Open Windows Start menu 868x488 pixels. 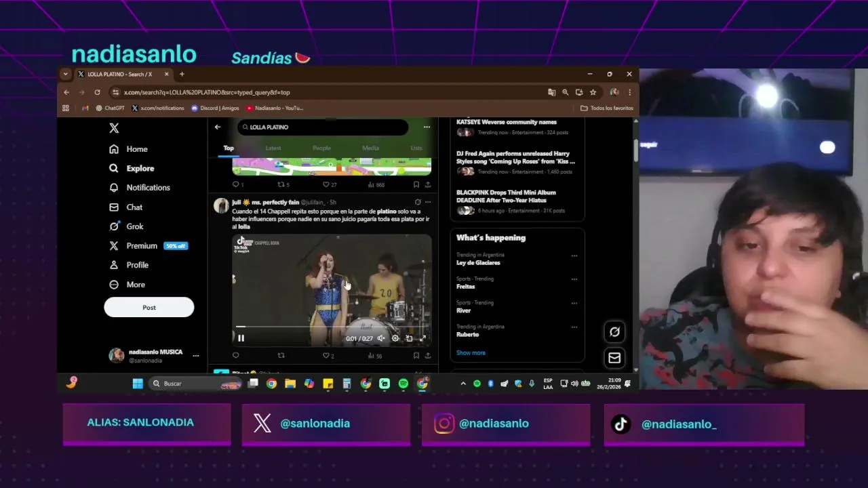click(138, 384)
